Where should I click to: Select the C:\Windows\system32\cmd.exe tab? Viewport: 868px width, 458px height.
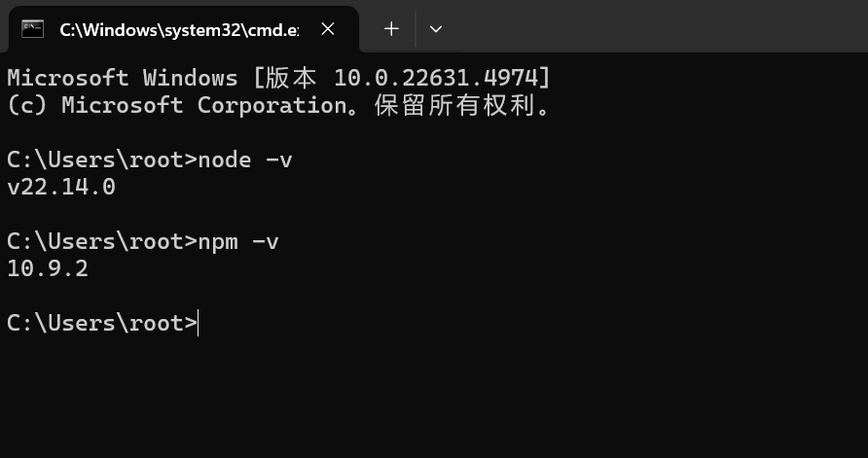[184, 29]
